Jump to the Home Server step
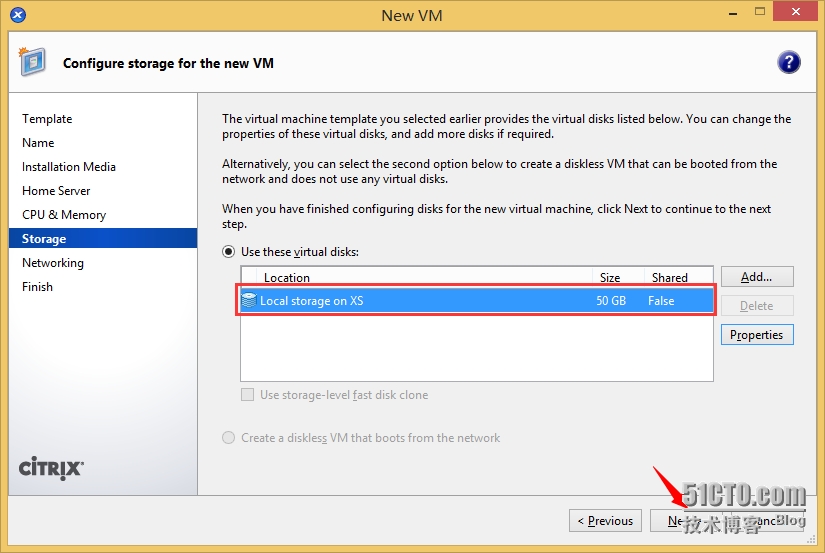Screen dimensions: 825x553 point(56,191)
